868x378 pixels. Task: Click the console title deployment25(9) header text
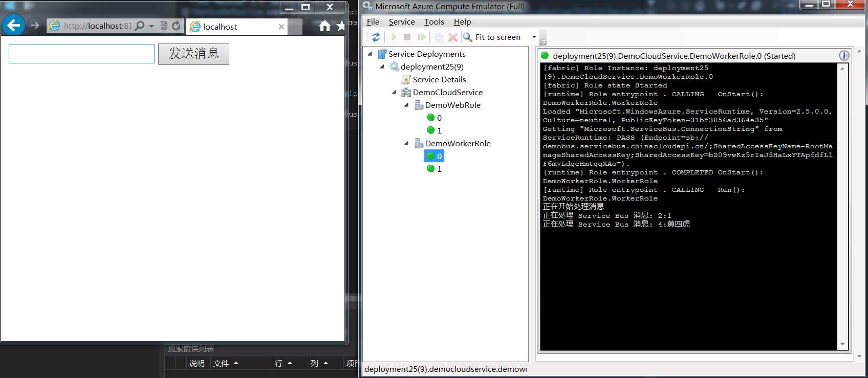(x=674, y=56)
